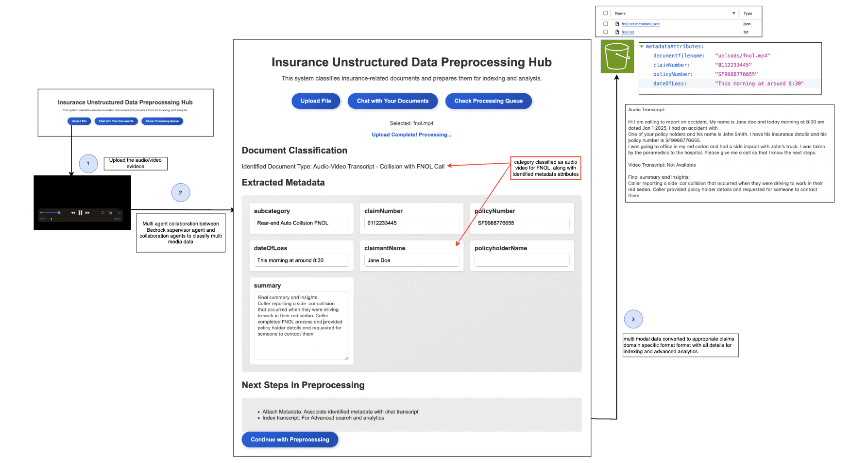Click the AirPlay icon in video player
The width and height of the screenshot is (868, 463).
102,213
